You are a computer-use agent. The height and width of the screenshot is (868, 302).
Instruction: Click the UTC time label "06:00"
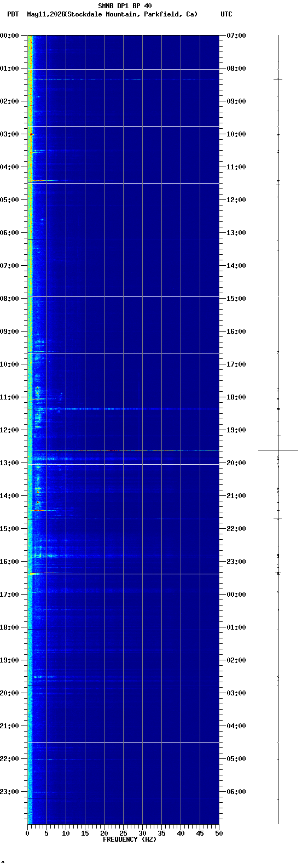(236, 792)
